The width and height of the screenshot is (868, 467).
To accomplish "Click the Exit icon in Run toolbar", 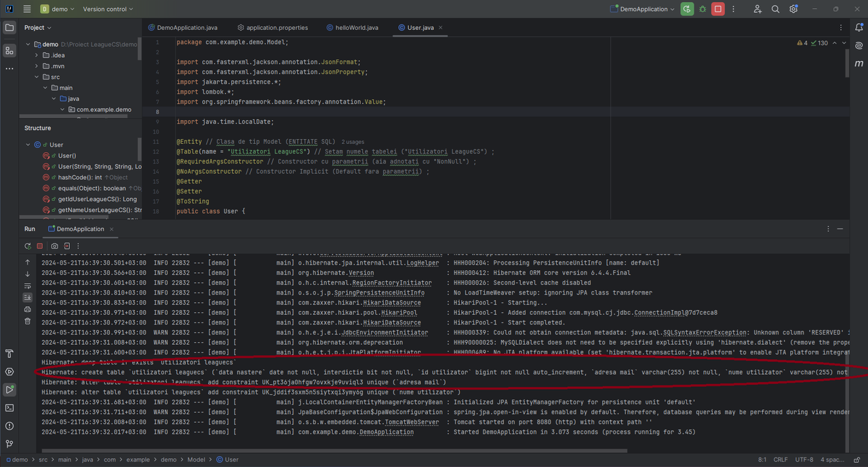I will coord(67,246).
